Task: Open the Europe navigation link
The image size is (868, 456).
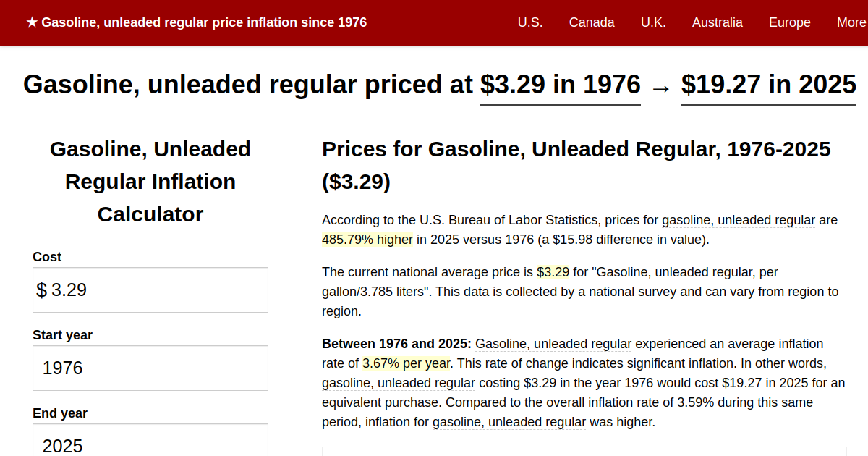Action: pyautogui.click(x=789, y=22)
